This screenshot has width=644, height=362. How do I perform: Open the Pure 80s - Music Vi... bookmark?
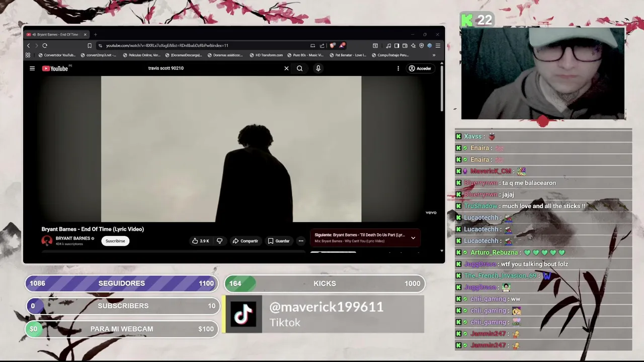305,55
